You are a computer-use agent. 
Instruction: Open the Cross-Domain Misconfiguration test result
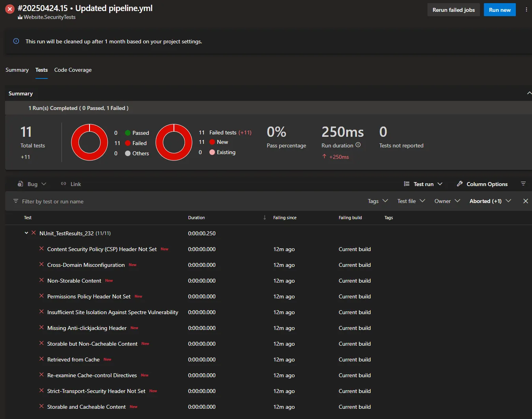86,264
